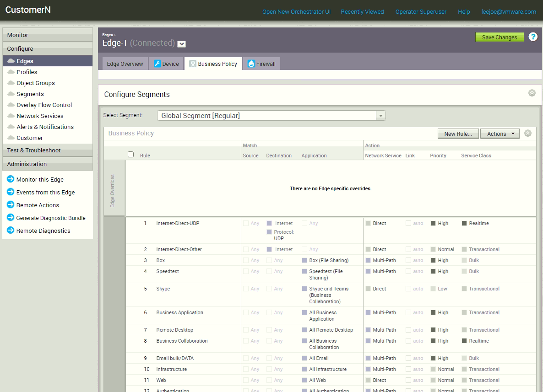The image size is (543, 392).
Task: Click the Global Segment [Regular] selection field
Action: click(266, 116)
